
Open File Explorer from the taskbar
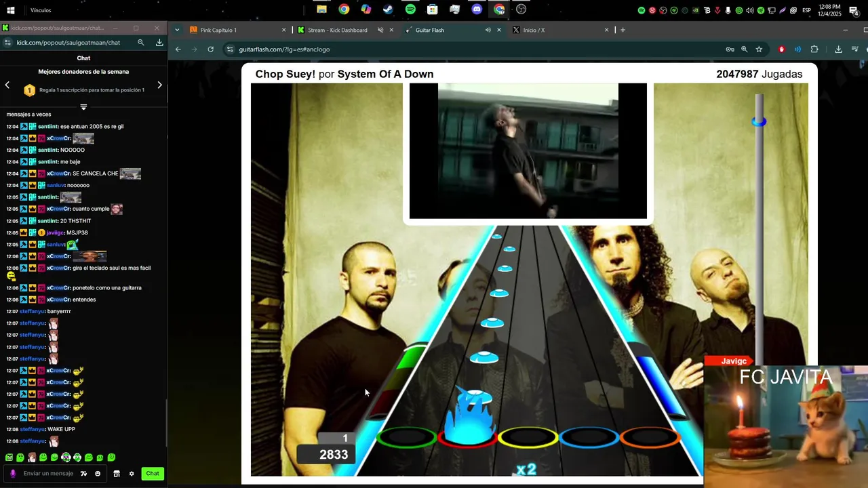321,9
